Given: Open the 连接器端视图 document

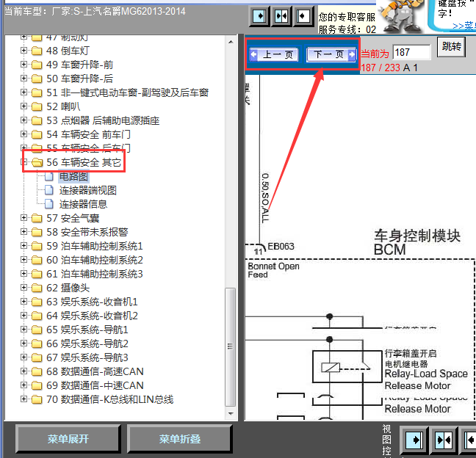Looking at the screenshot, I should [87, 191].
